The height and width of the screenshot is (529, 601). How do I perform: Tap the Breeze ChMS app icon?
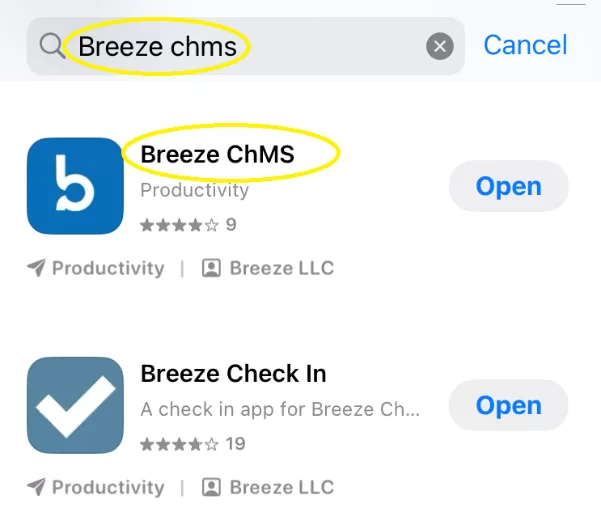[x=75, y=186]
